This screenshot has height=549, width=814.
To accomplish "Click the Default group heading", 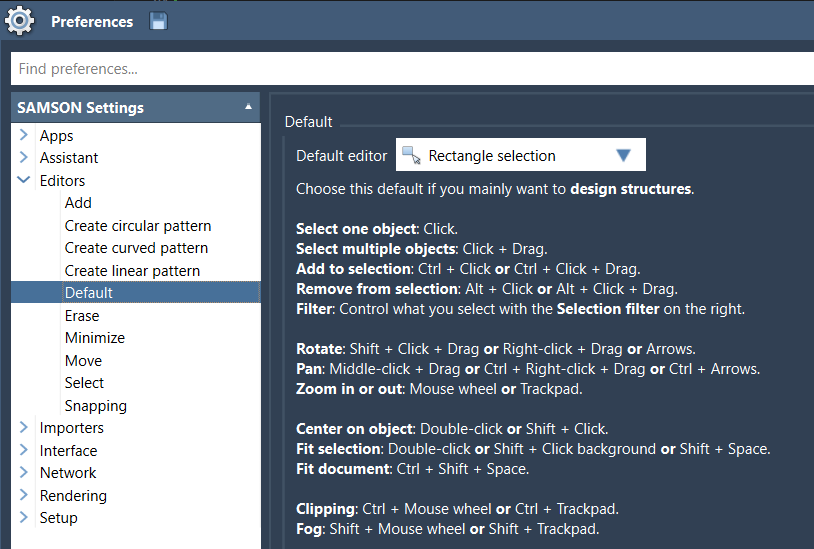I will [x=308, y=122].
